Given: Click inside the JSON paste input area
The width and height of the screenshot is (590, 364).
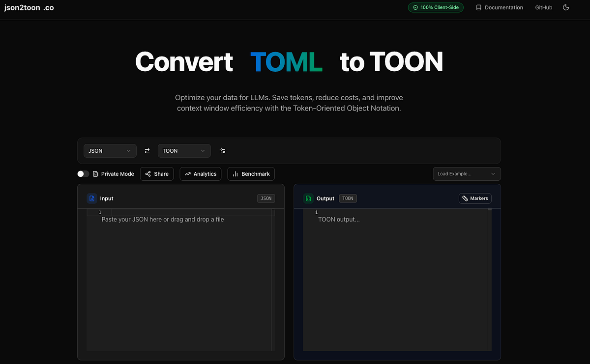Looking at the screenshot, I should 179,246.
